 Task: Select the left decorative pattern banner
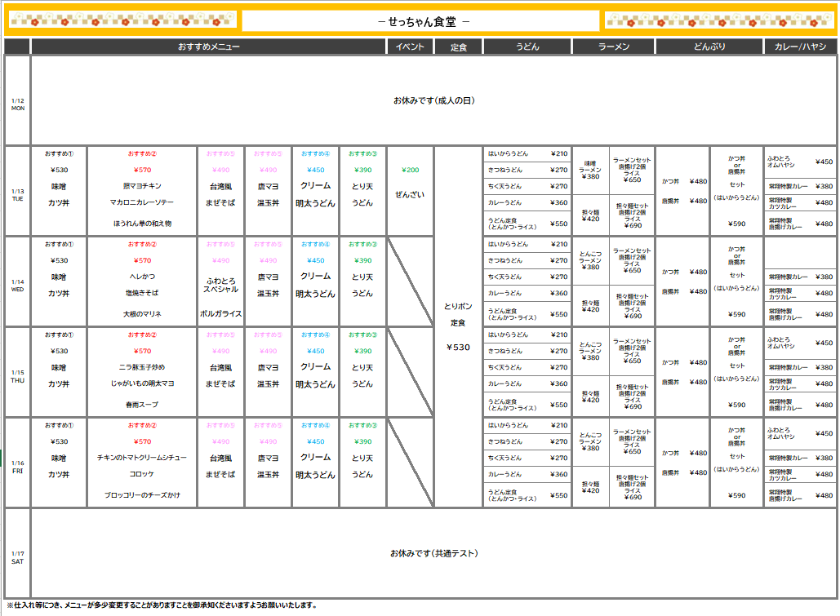[x=122, y=20]
